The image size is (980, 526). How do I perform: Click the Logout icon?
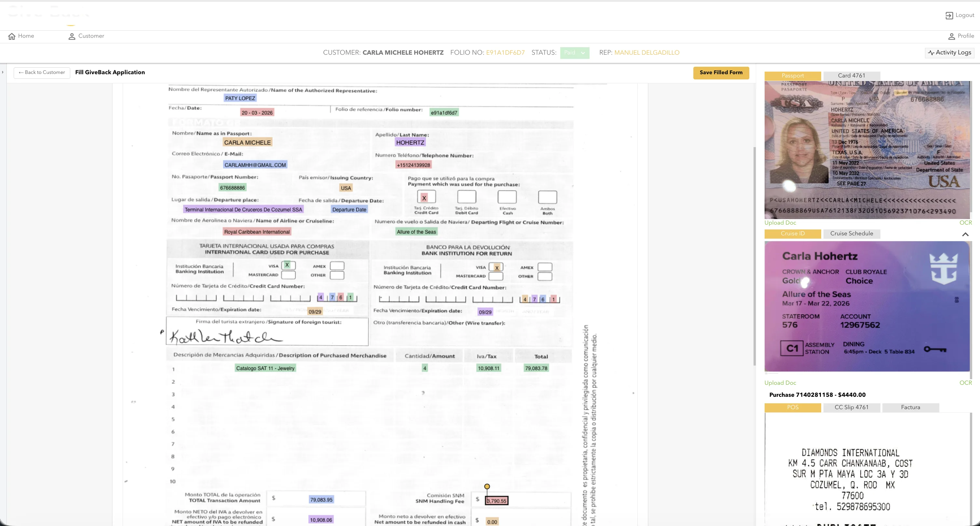pos(949,16)
